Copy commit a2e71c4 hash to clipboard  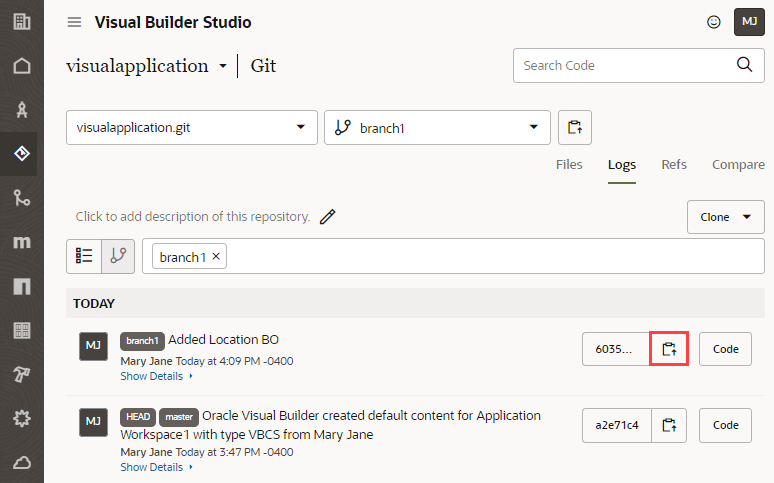(x=669, y=425)
